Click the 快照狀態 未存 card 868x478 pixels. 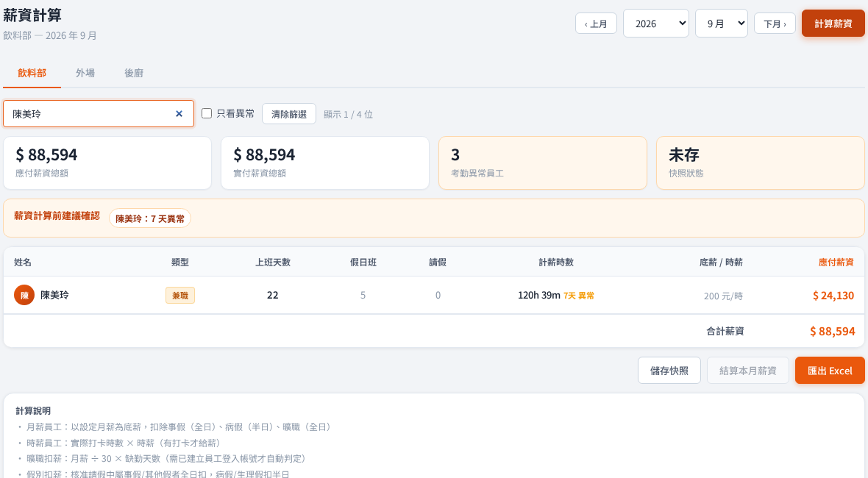pyautogui.click(x=760, y=163)
